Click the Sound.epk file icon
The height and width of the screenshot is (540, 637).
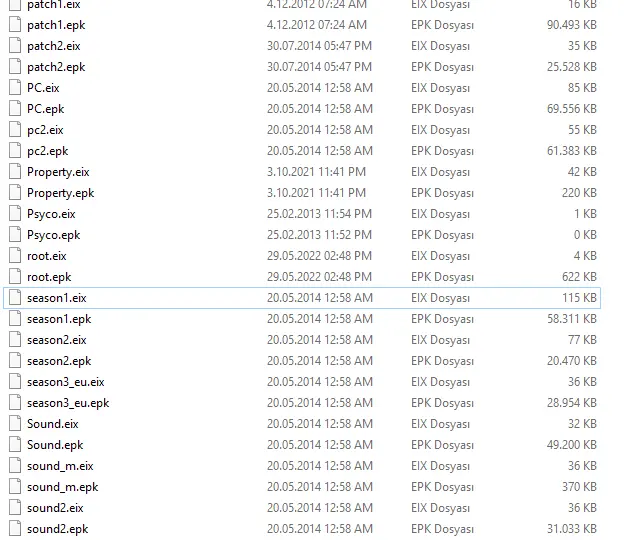(14, 445)
